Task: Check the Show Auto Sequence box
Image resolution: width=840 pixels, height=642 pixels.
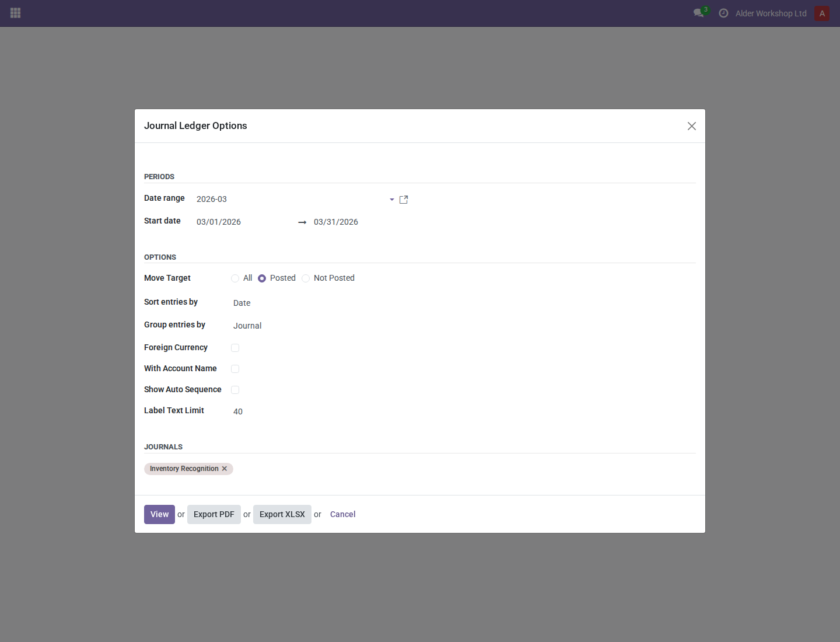Action: click(235, 390)
